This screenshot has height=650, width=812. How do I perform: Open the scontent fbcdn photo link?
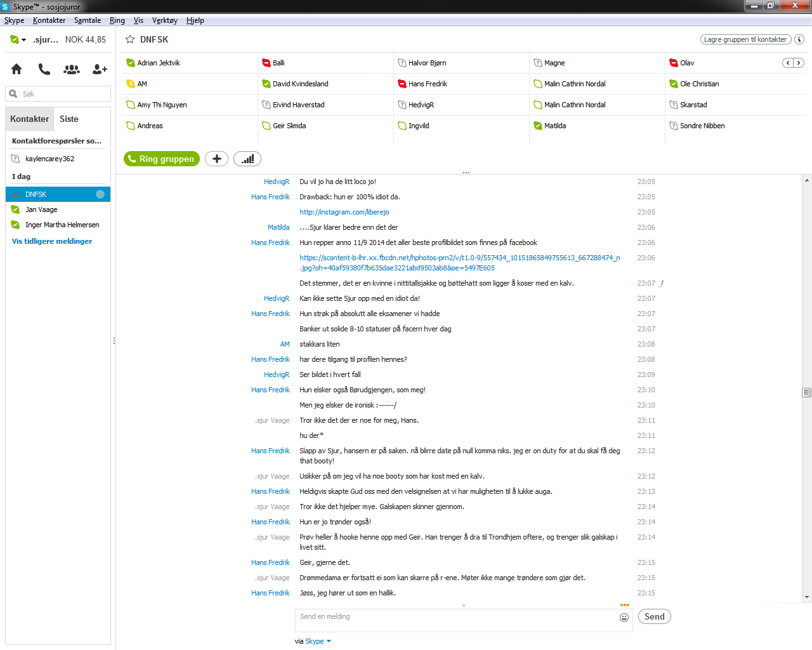pyautogui.click(x=460, y=263)
